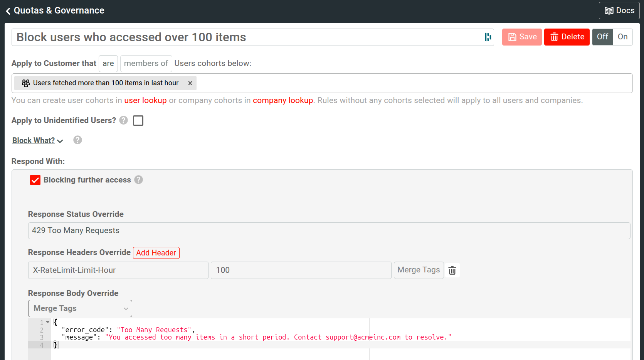Click the "message" line in body editor
Screen dimensions: 644x360
pos(256,337)
